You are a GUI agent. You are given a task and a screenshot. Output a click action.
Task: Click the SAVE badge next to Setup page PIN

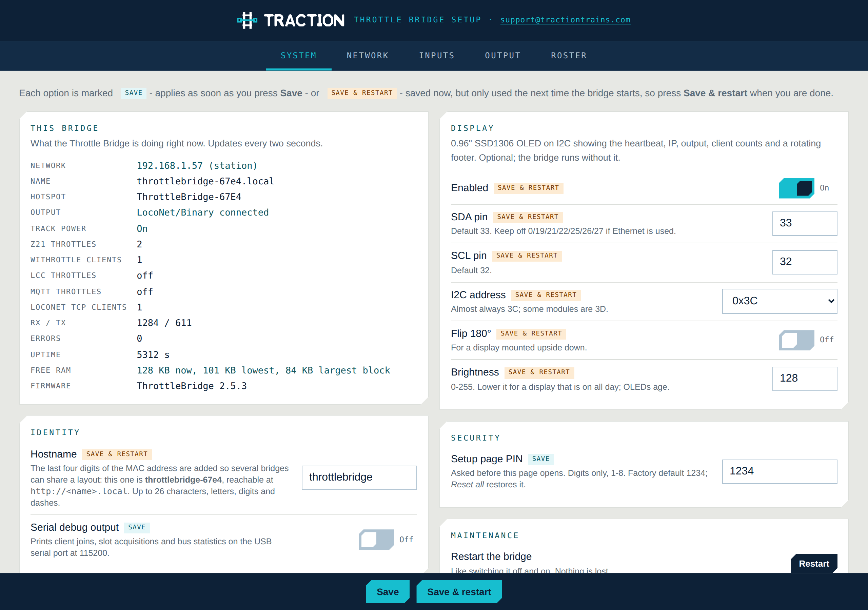[x=540, y=459]
